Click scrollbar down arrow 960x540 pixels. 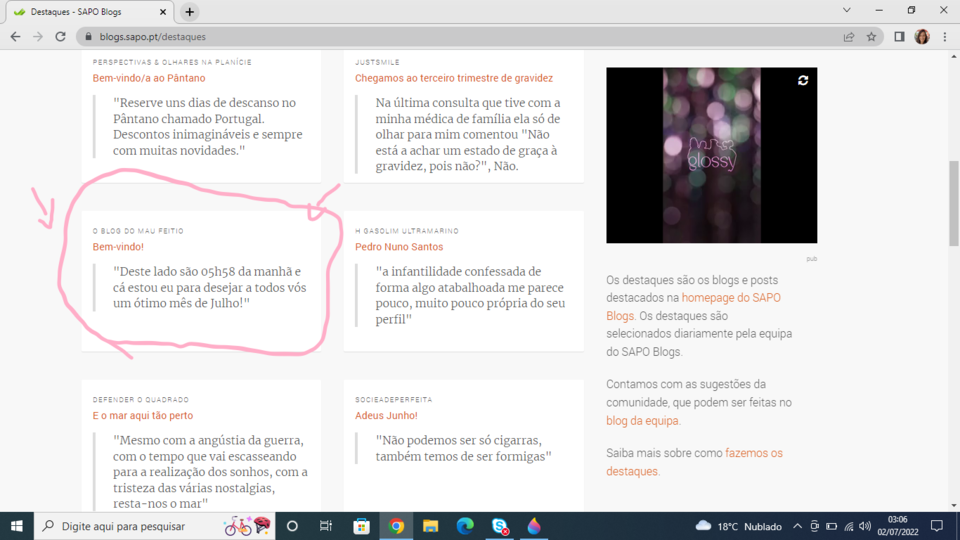pos(953,506)
